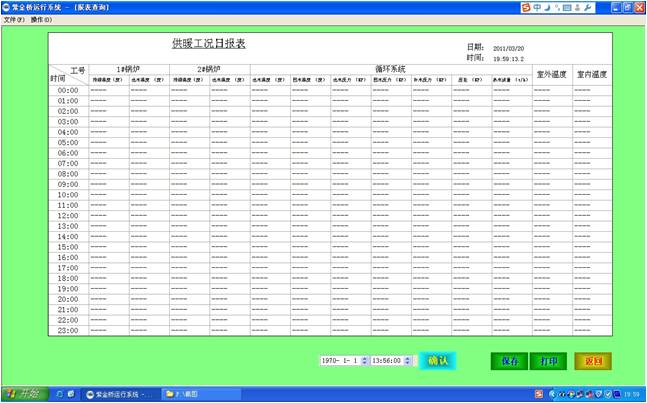
Task: Click the Sogou input method S icon
Action: [526, 7]
